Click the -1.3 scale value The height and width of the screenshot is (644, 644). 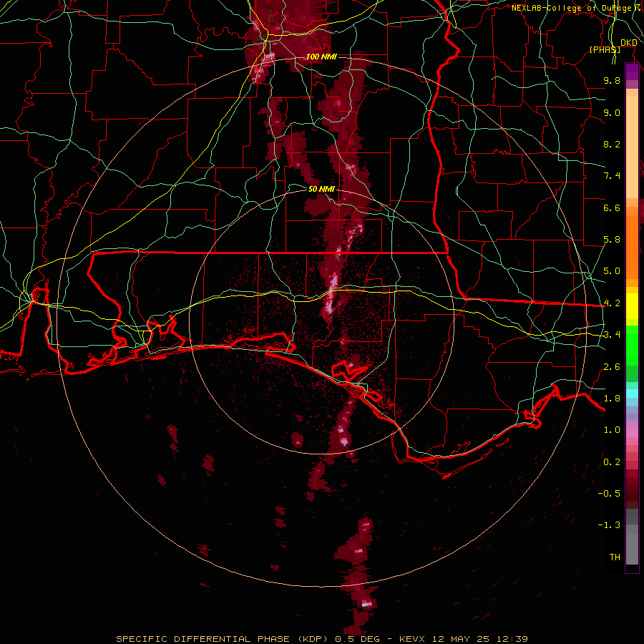(609, 525)
